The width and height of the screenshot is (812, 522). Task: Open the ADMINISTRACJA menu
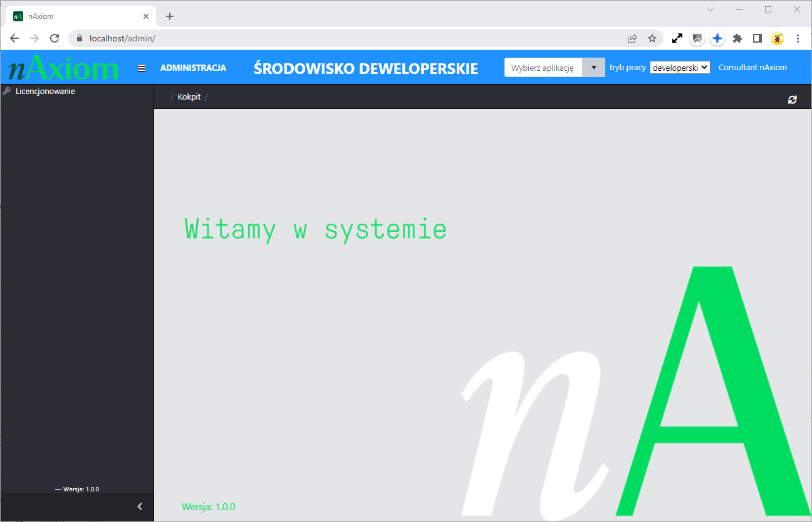coord(194,67)
